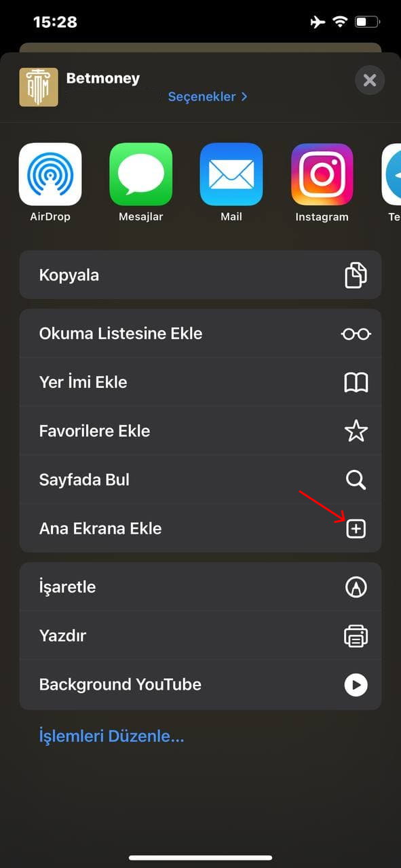Dismiss the share sheet with the X button
The image size is (401, 868).
pyautogui.click(x=370, y=81)
